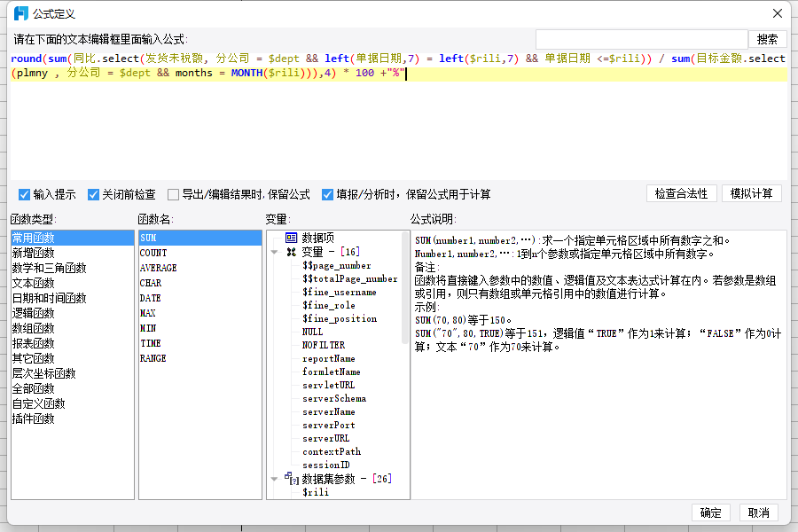Click the 模拟计算 button
The image size is (798, 532).
[751, 193]
